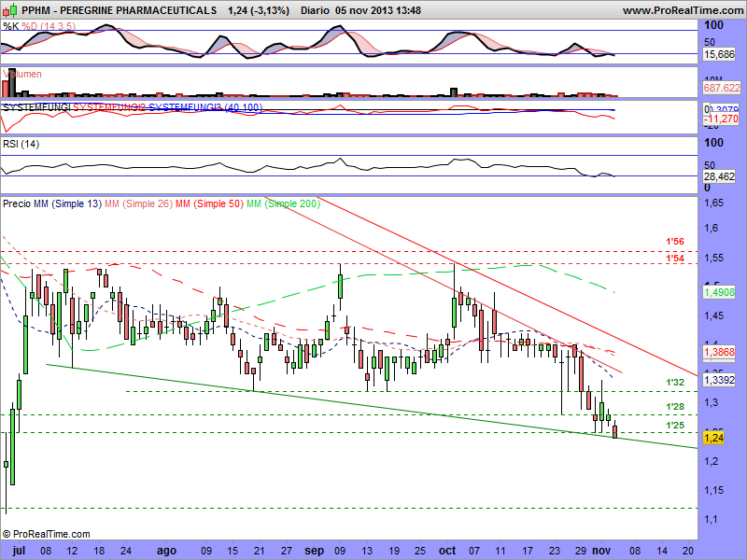Click the volume value 687.622
Screen dimensions: 747x560
(722, 88)
